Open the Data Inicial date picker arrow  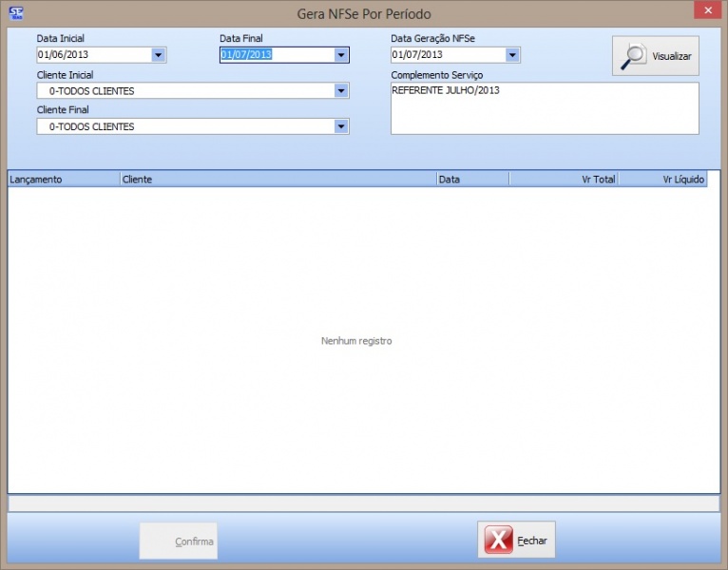point(159,55)
